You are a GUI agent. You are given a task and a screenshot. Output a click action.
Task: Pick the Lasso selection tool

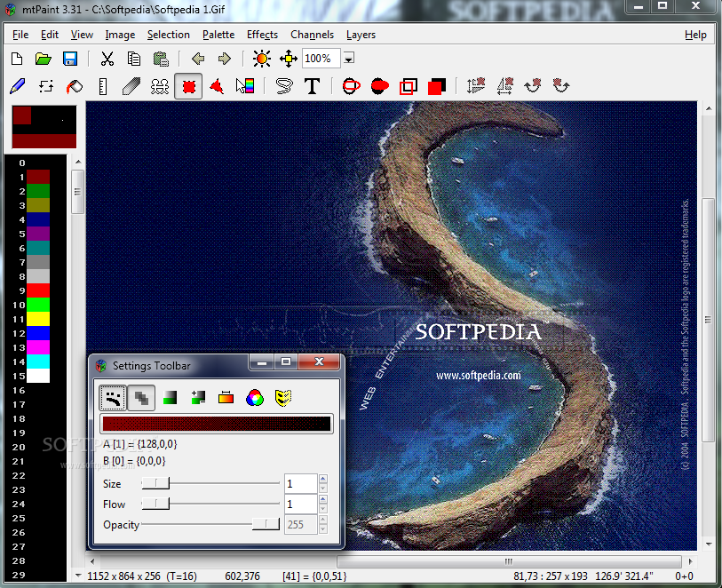(283, 86)
